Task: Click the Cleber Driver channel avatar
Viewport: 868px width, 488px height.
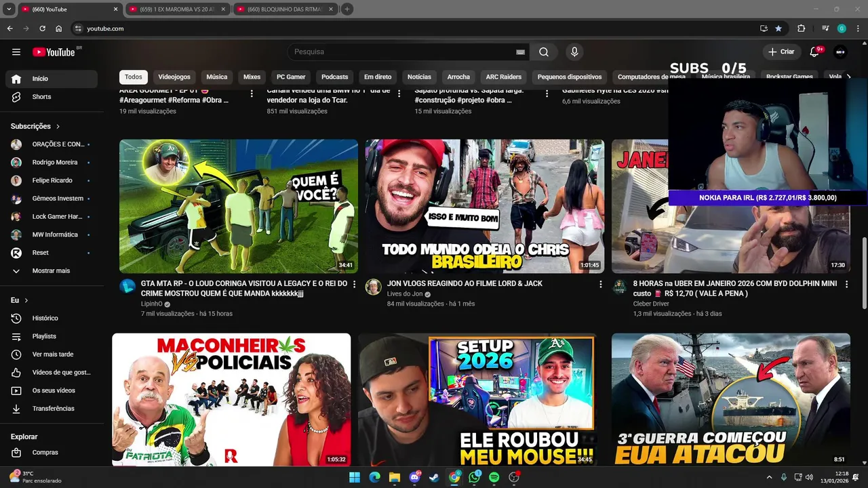Action: [620, 286]
